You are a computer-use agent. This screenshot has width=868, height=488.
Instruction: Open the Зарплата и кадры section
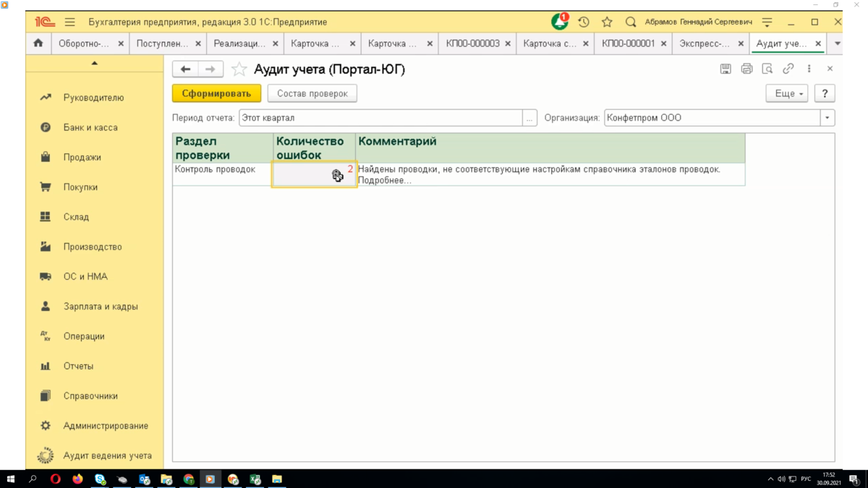(101, 307)
